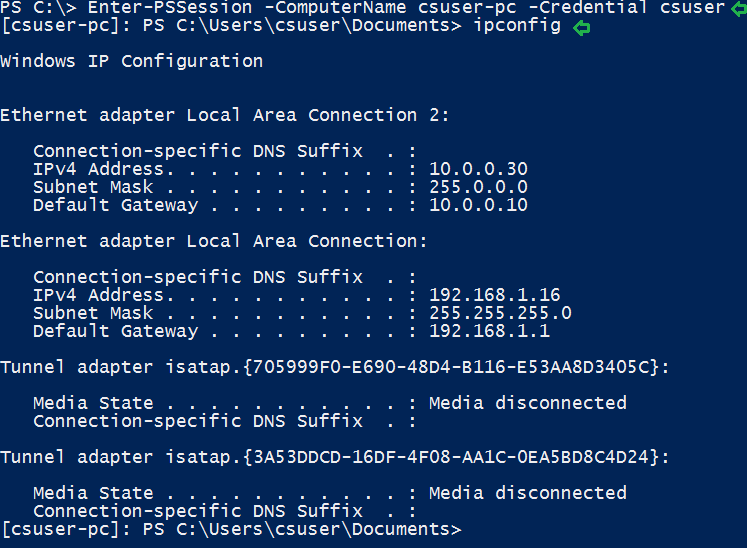Click the default gateway 192.168.1.1
The image size is (747, 548).
pyautogui.click(x=489, y=331)
